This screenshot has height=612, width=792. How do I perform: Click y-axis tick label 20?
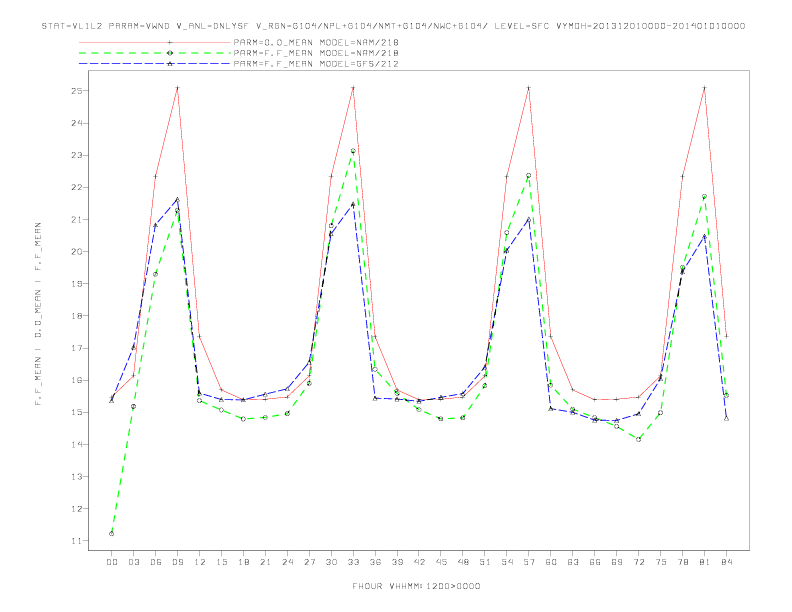click(x=77, y=251)
